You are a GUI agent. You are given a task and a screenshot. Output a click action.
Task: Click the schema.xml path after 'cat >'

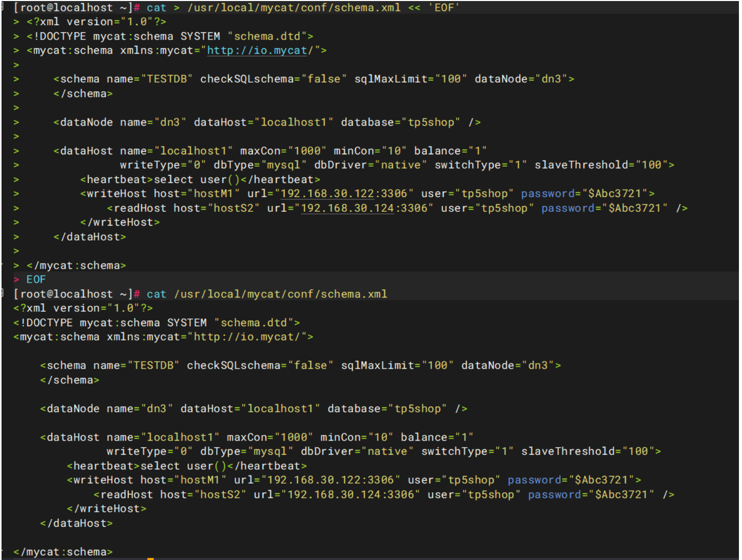pos(294,8)
